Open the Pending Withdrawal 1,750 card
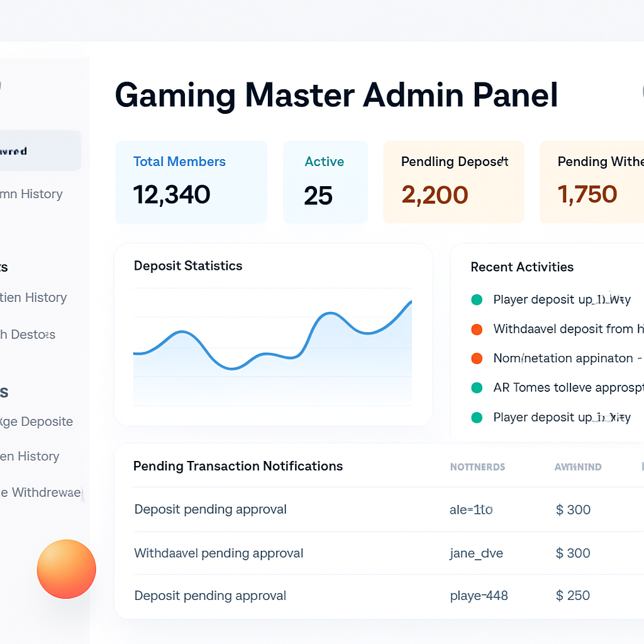644x644 pixels. [592, 182]
